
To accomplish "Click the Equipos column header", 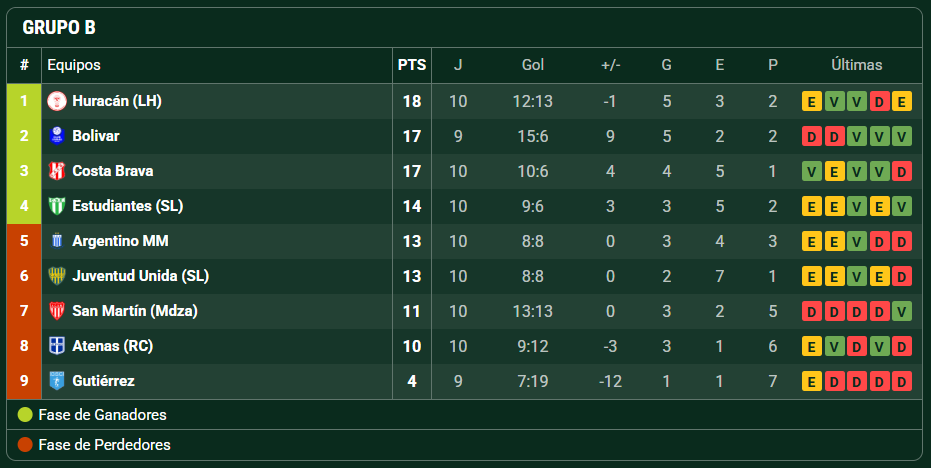I will (74, 65).
